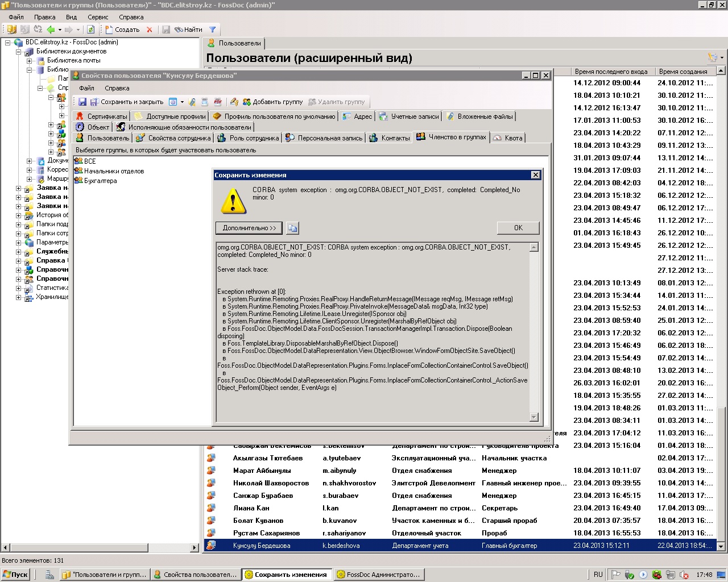The width and height of the screenshot is (728, 582).
Task: Open the 'Сервис' menu in main menu bar
Action: (x=98, y=17)
